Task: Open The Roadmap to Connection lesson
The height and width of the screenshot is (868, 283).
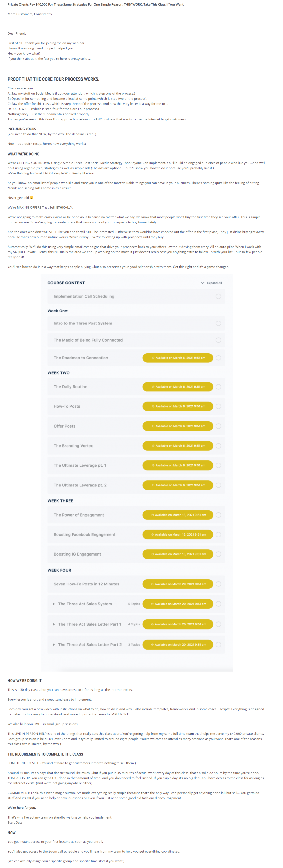Action: tap(81, 358)
